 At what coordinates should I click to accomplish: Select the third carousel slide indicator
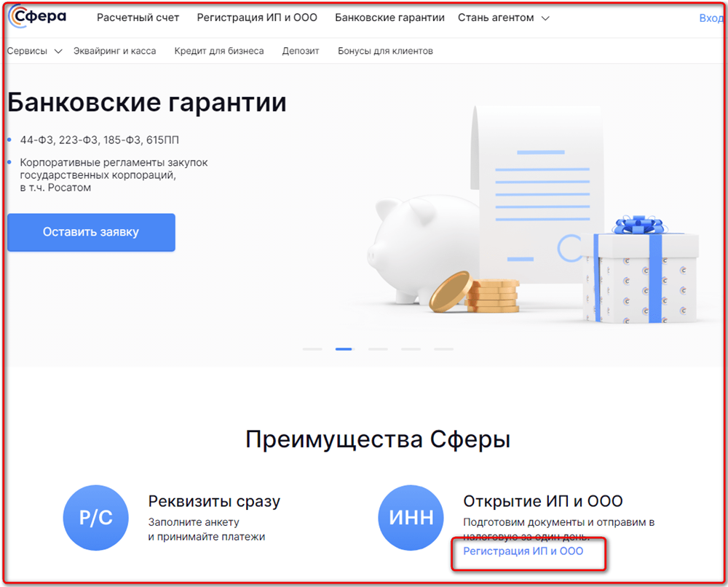[x=378, y=349]
